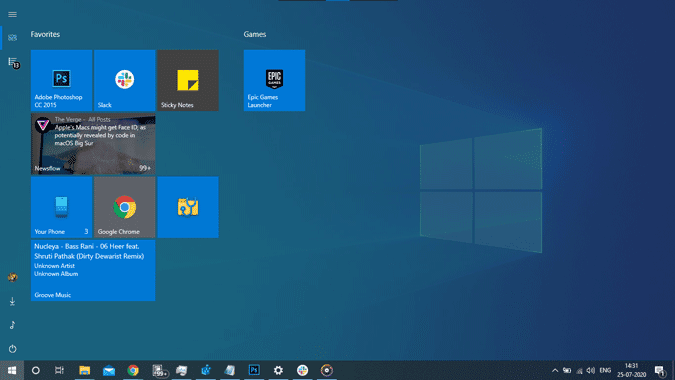Show pinned tiles view in Start sidebar

[12, 38]
